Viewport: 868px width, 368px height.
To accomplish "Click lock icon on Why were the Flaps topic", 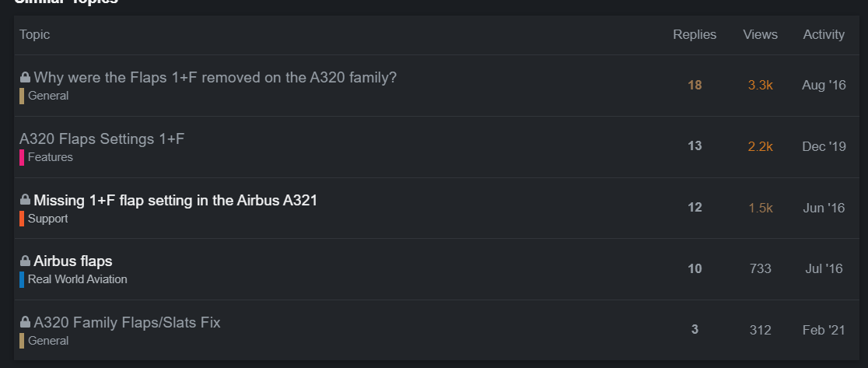I will (x=25, y=78).
